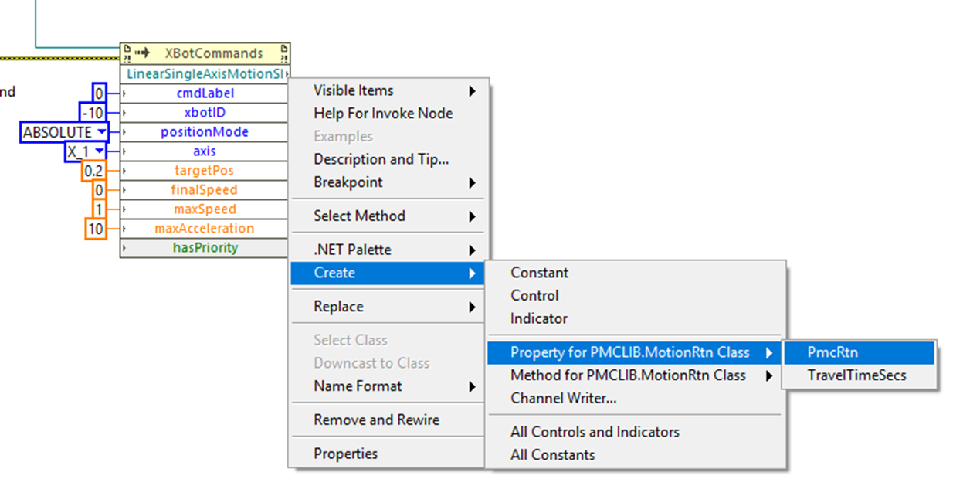Image resolution: width=980 pixels, height=496 pixels.
Task: Open Description and Tip dialog
Action: point(381,159)
